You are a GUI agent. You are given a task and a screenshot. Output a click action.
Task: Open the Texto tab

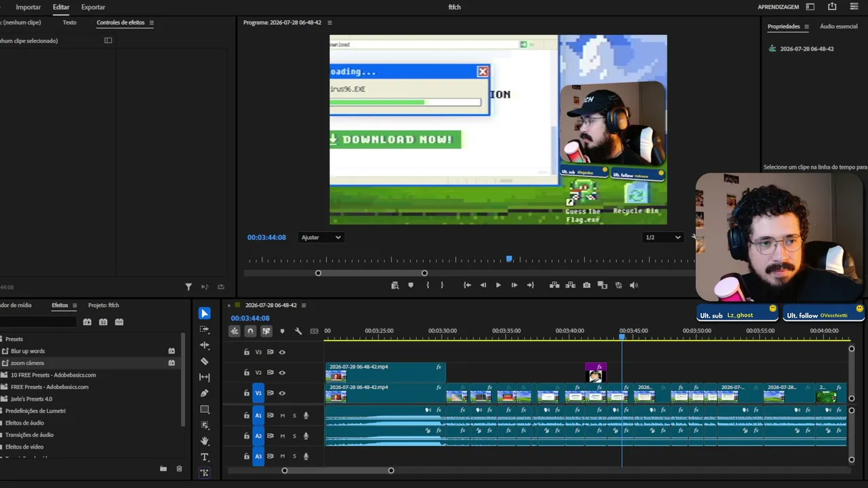(x=69, y=22)
